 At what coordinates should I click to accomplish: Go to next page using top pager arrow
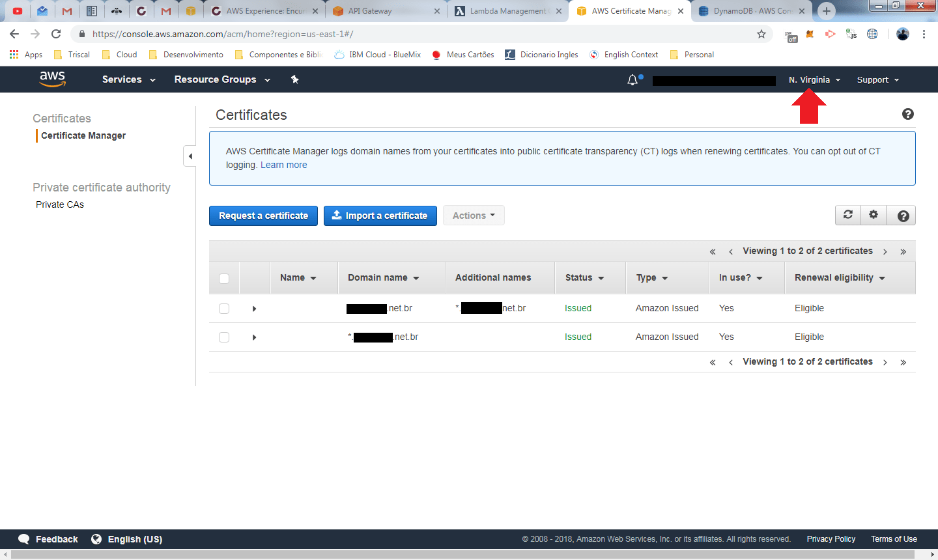pos(885,251)
